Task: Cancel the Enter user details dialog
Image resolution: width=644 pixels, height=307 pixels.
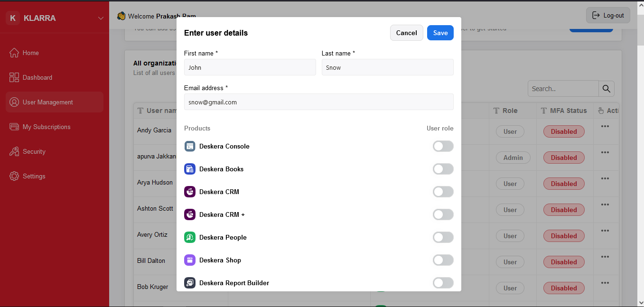Action: (x=407, y=33)
